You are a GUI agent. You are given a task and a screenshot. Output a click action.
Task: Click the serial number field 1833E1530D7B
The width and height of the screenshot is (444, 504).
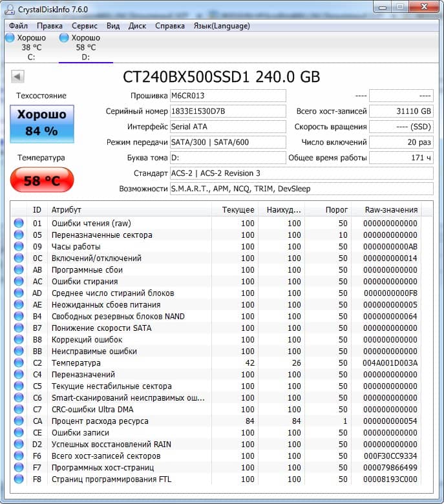pos(228,111)
